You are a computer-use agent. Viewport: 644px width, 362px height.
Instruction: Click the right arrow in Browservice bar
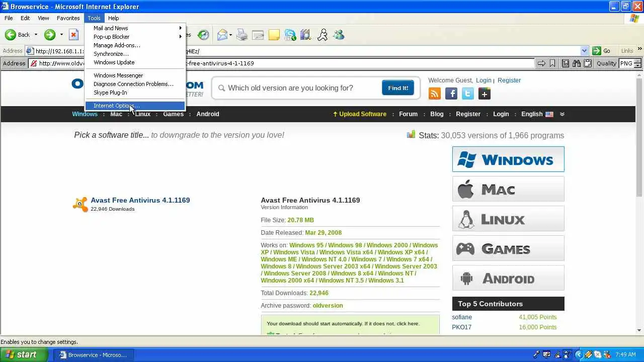click(541, 63)
